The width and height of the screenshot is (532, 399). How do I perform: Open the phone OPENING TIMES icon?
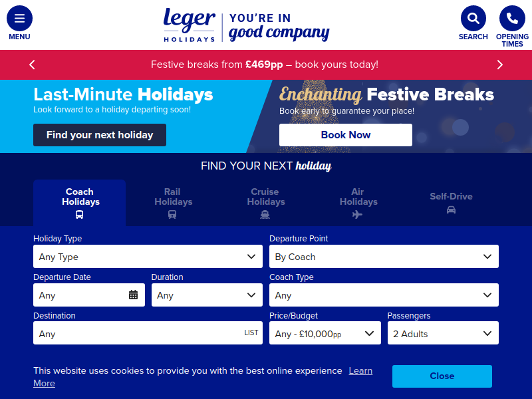click(512, 19)
